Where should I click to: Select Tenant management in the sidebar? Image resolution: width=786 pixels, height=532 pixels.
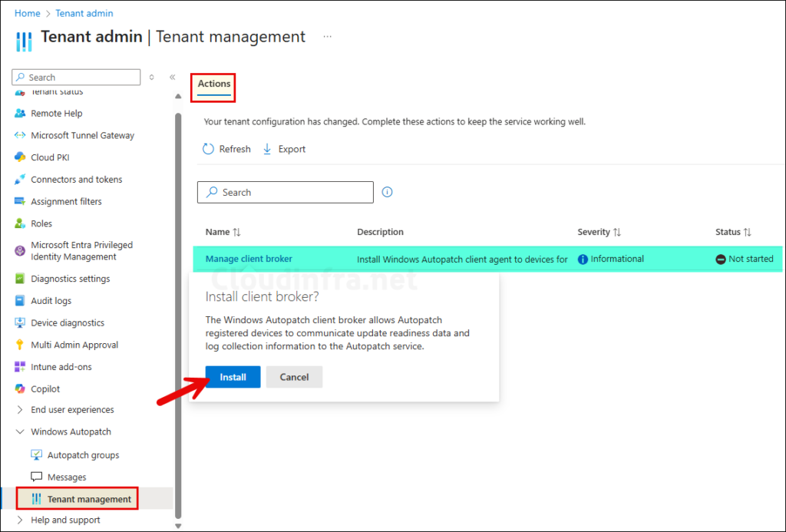[89, 500]
